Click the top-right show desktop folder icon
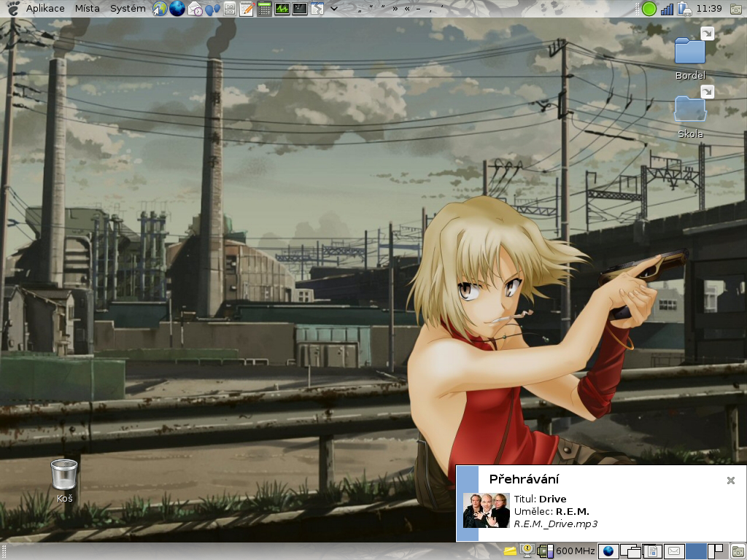This screenshot has width=747, height=560. point(737,9)
